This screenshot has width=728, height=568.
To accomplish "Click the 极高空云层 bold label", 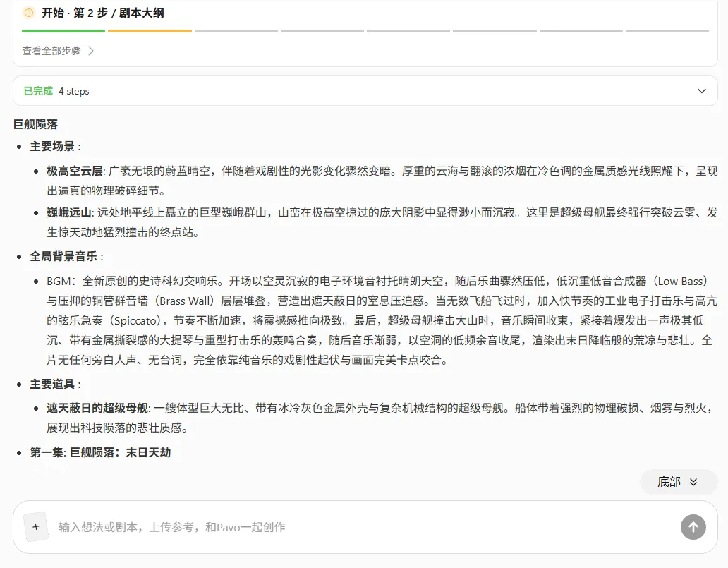I will click(x=75, y=171).
